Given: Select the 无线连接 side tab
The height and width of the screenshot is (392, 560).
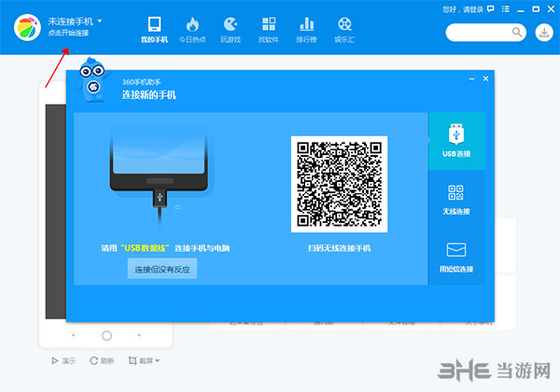Looking at the screenshot, I should [456, 199].
